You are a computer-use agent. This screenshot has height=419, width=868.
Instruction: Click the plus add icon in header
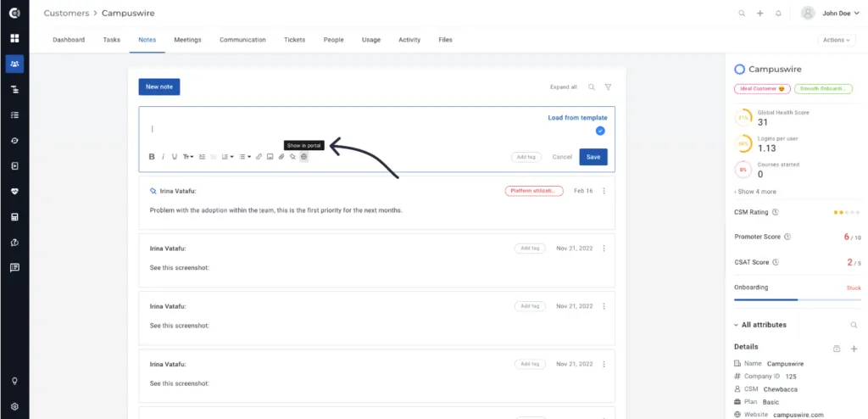coord(760,14)
